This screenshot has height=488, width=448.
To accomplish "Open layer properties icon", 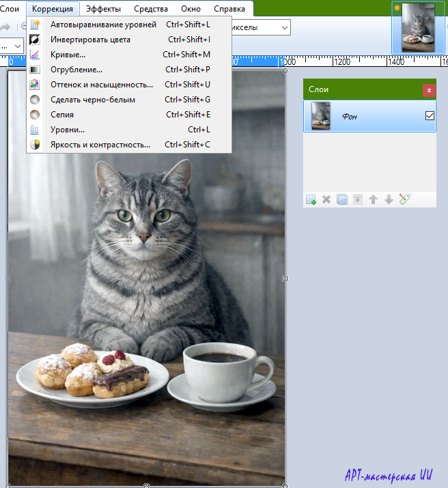I will click(405, 199).
